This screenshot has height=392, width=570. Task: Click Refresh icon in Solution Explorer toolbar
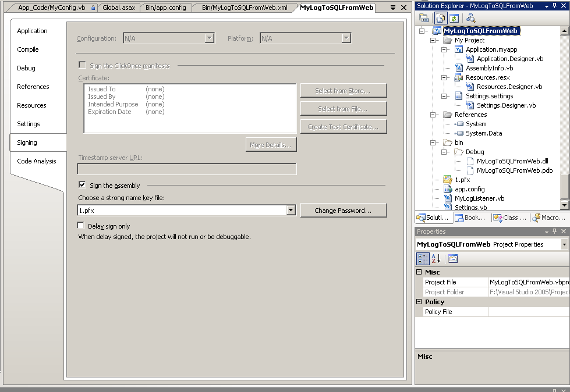pos(454,18)
